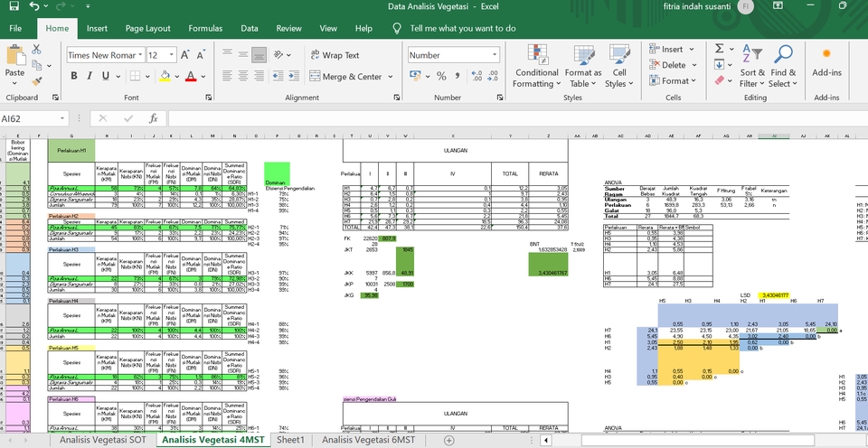This screenshot has height=448, width=868.
Task: Apply Comma Style format
Action: pos(458,77)
